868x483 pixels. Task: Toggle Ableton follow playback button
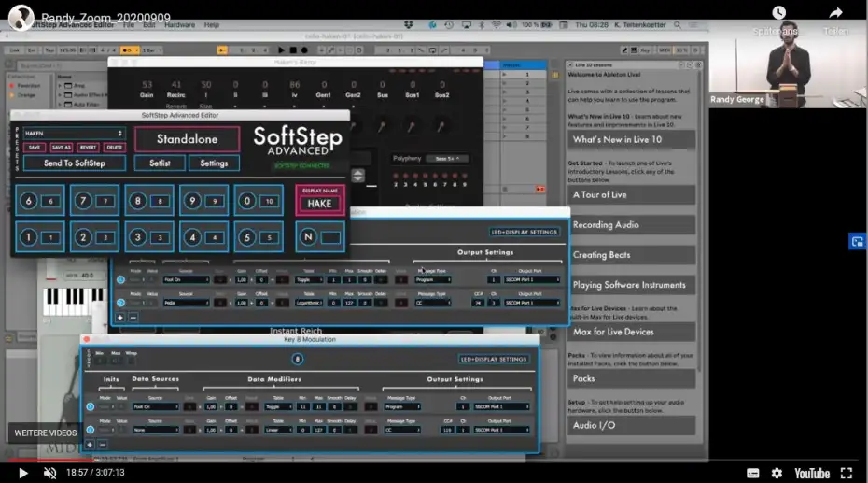point(222,50)
